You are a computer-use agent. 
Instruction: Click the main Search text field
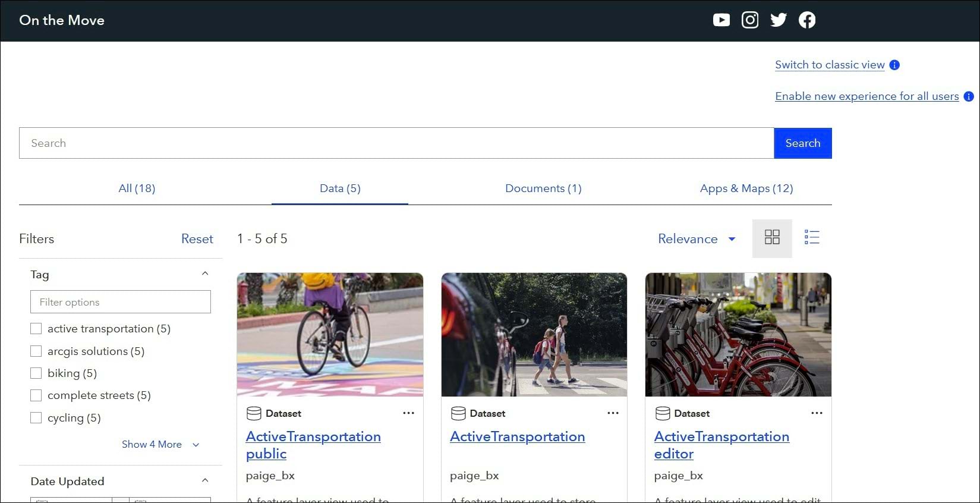coord(396,143)
